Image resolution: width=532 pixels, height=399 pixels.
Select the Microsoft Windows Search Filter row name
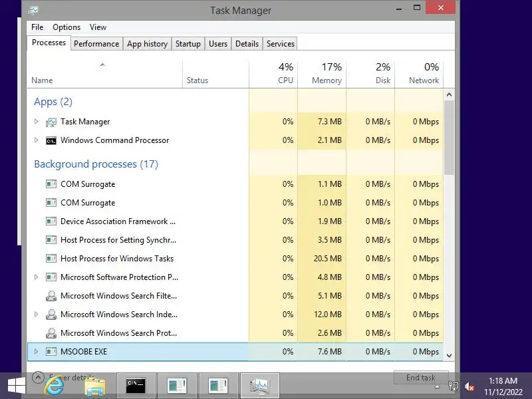point(118,296)
